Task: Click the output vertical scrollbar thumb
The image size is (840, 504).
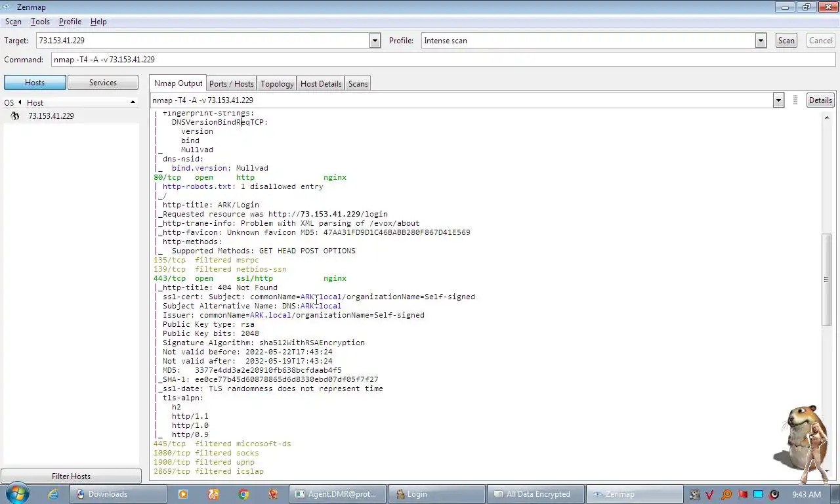Action: pyautogui.click(x=827, y=280)
